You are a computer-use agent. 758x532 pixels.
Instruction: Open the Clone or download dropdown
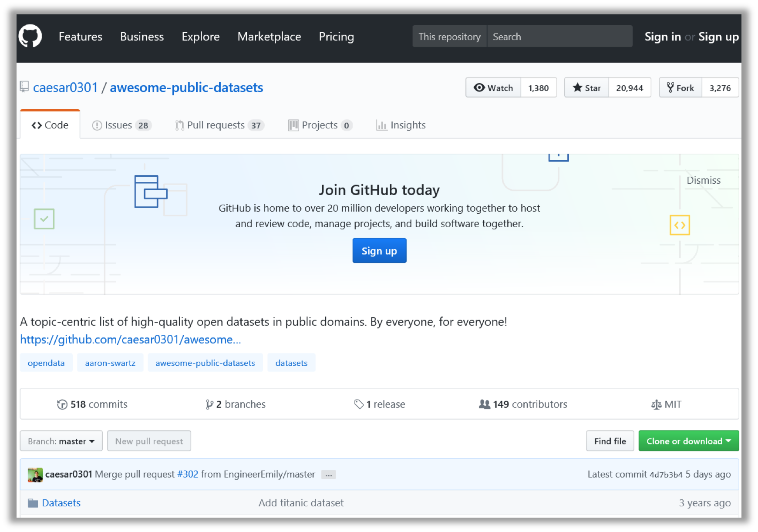click(x=688, y=441)
